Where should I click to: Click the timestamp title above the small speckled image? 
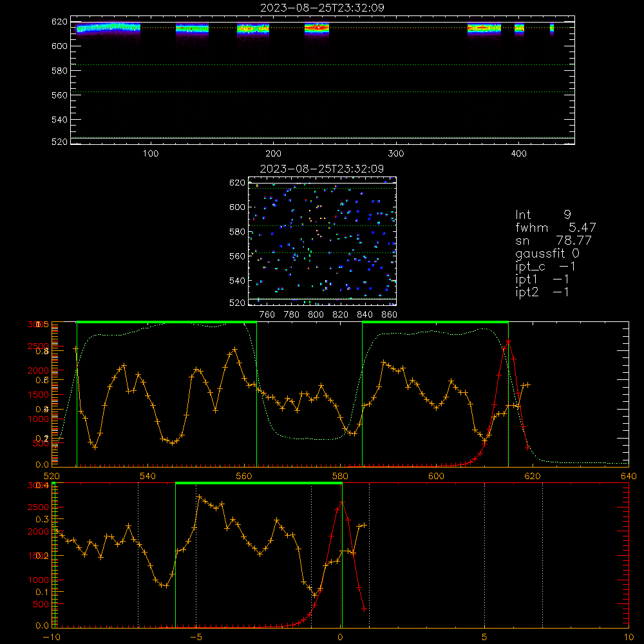(322, 169)
